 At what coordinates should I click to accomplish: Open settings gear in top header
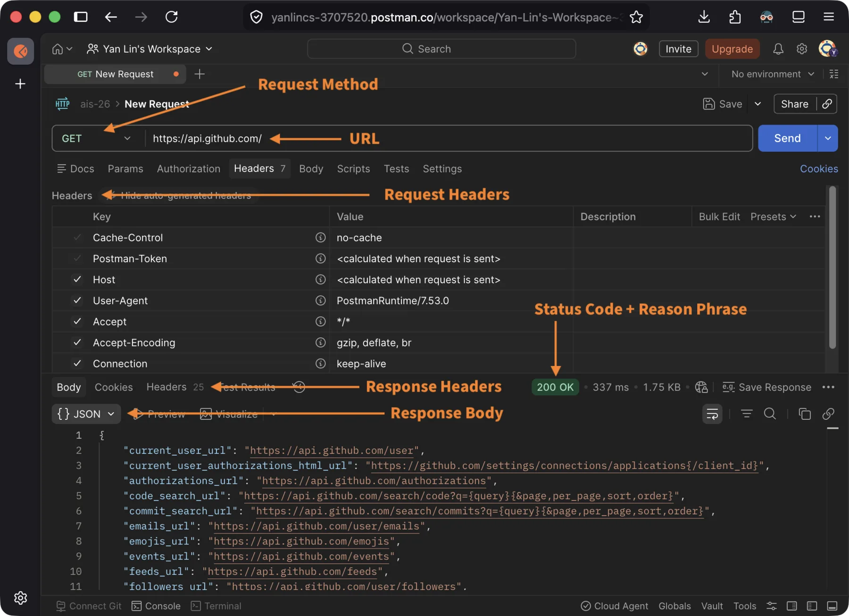click(x=802, y=49)
